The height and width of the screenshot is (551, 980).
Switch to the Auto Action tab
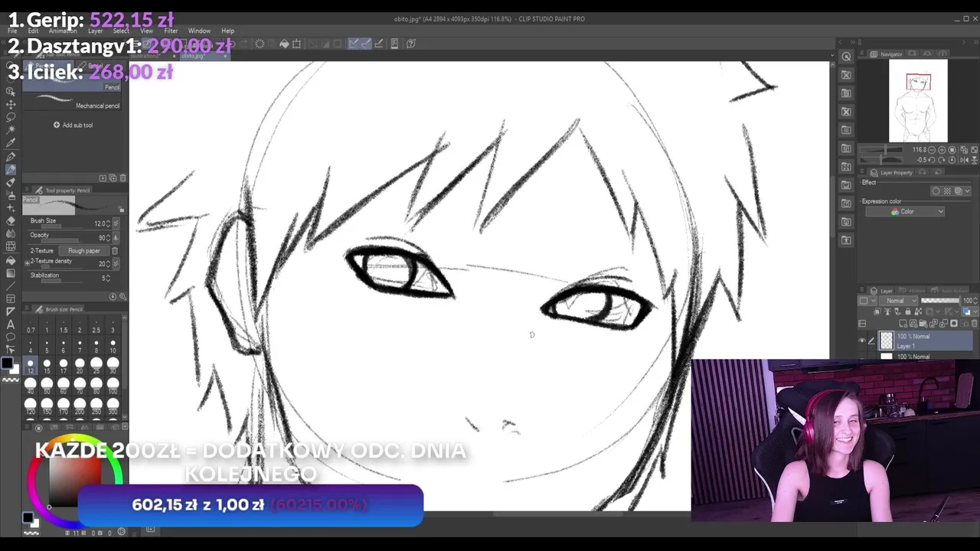point(949,291)
